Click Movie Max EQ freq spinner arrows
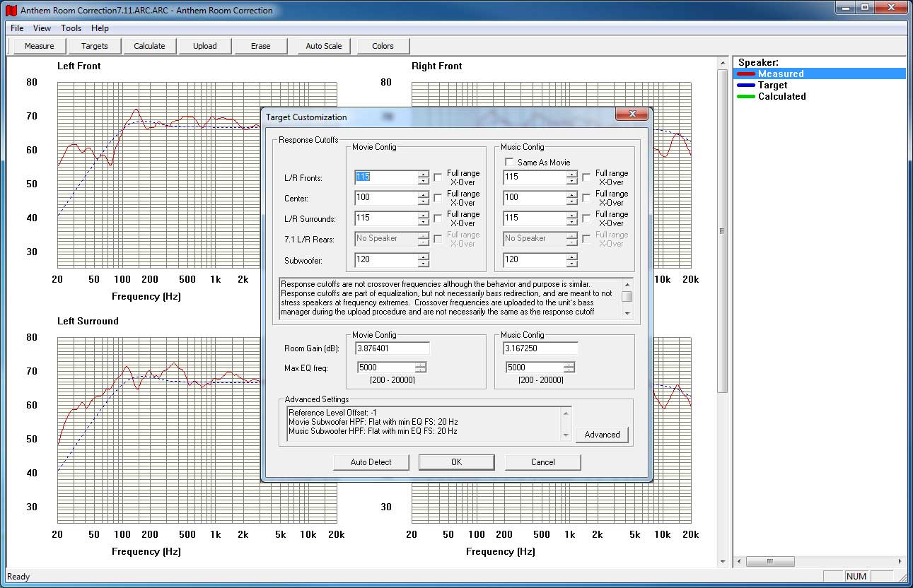 [x=421, y=367]
